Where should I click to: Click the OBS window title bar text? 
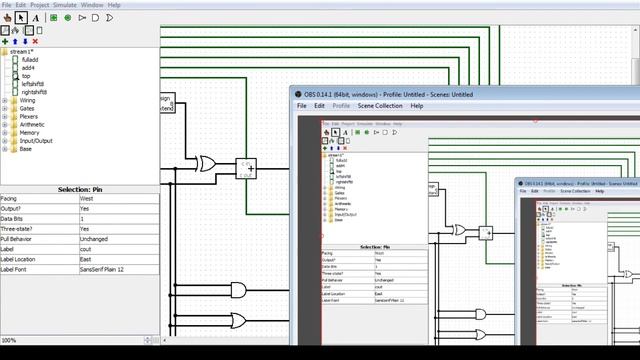pos(389,94)
